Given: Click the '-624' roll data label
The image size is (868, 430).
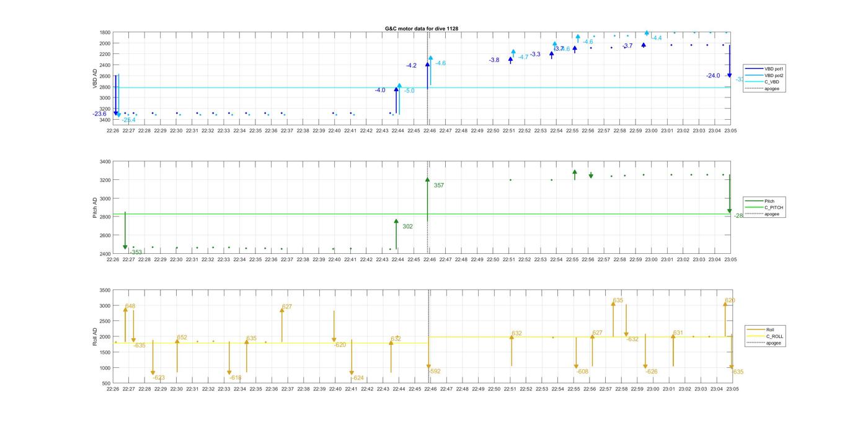Looking at the screenshot, I should [357, 378].
